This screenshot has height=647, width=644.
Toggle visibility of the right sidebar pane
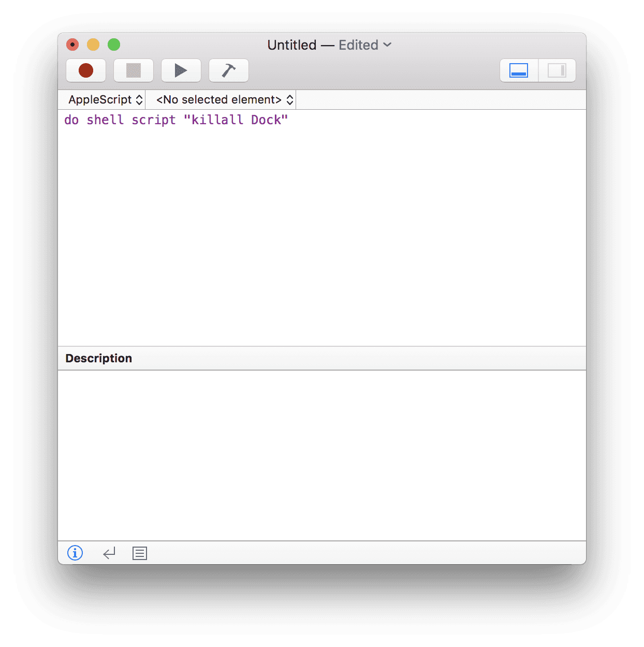point(557,70)
